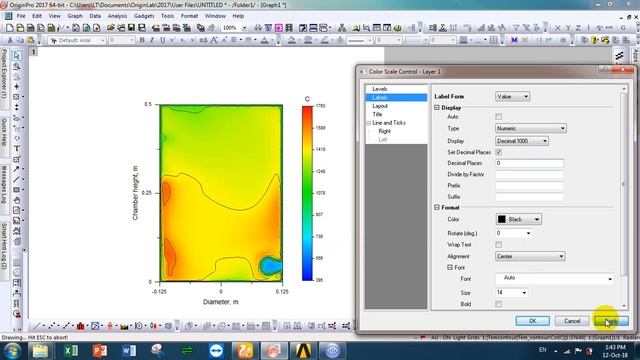
Task: Click the color scale bar on graph
Action: [x=307, y=193]
